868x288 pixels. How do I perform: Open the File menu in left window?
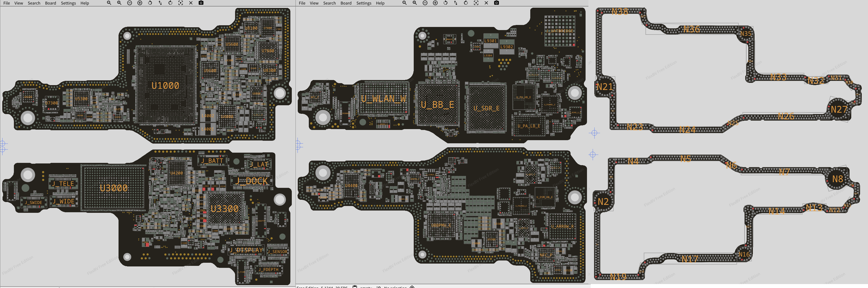click(x=7, y=3)
